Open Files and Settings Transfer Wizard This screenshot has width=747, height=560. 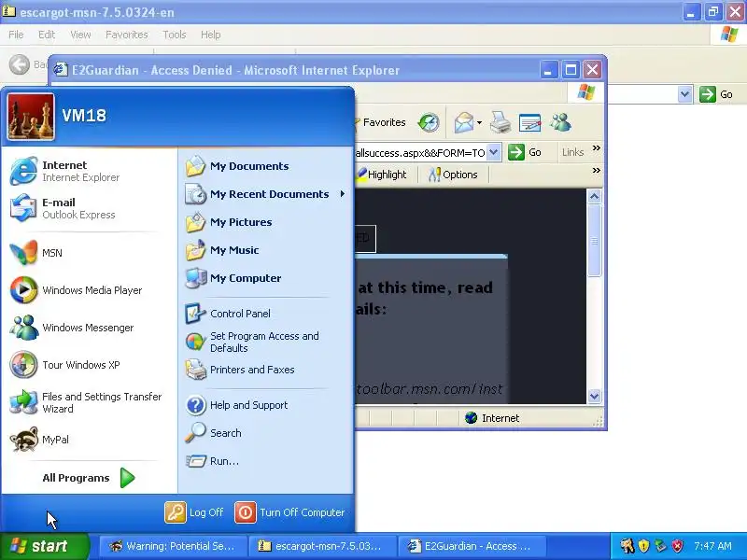tap(88, 402)
